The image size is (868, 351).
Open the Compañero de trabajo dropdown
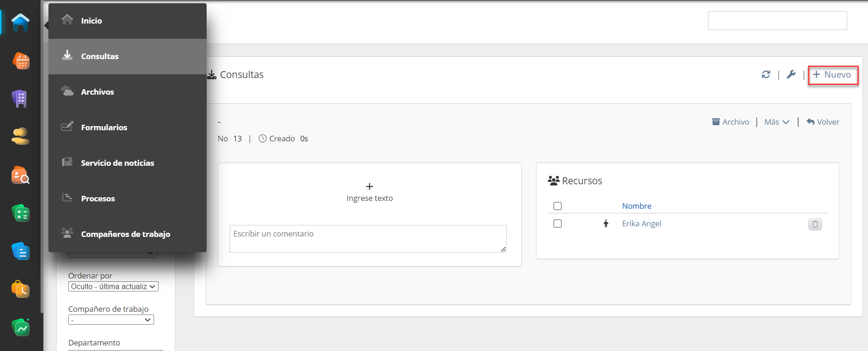[x=111, y=320]
